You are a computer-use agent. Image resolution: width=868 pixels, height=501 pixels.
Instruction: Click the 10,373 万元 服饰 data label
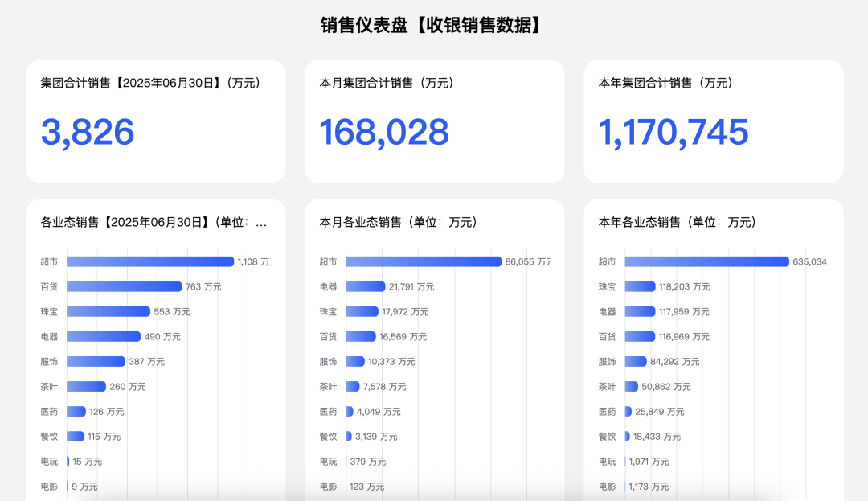click(392, 362)
